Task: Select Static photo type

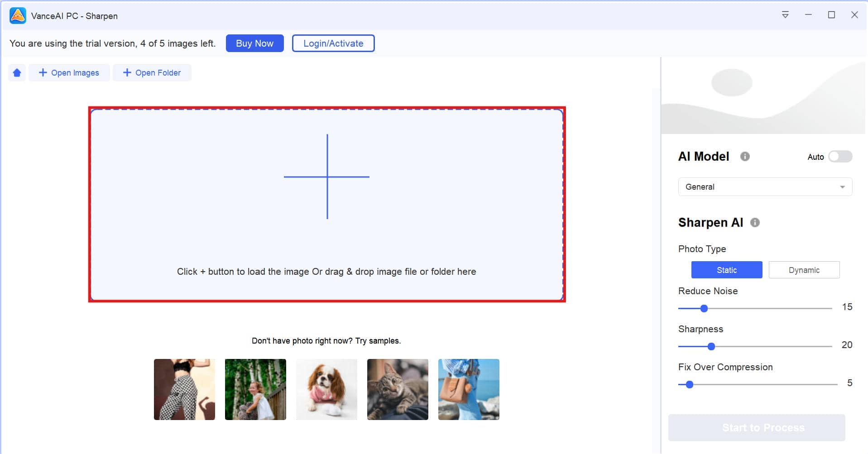Action: (x=727, y=270)
